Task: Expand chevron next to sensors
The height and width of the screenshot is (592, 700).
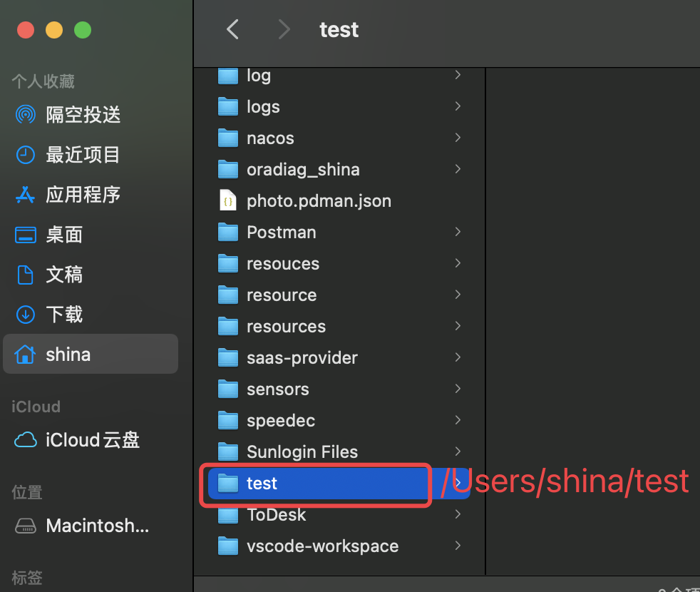Action: click(x=458, y=389)
